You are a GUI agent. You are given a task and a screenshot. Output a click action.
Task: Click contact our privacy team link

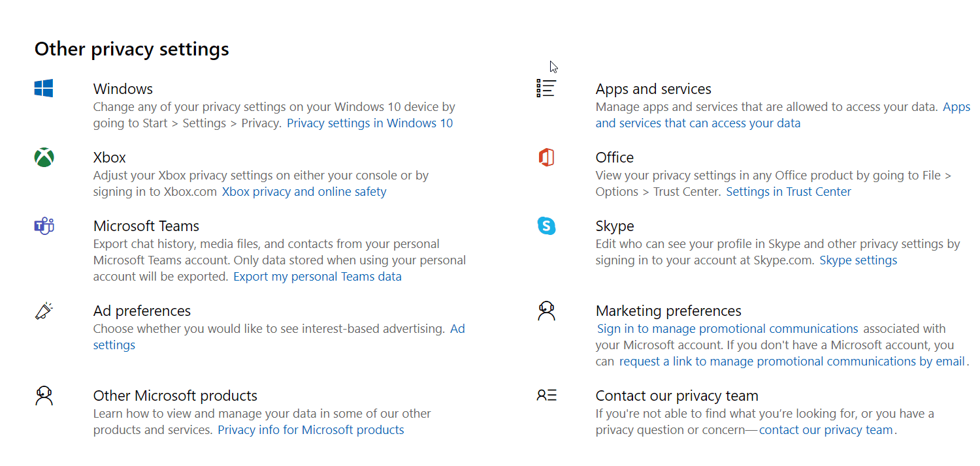coord(825,429)
